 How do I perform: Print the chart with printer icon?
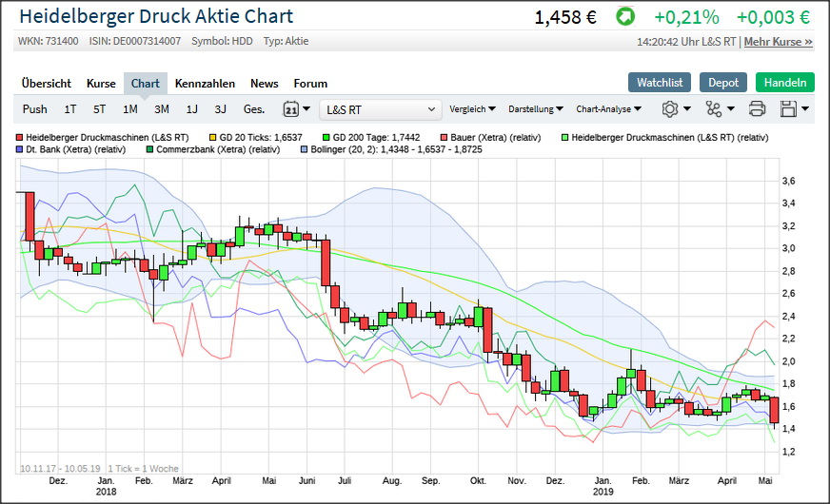(757, 109)
